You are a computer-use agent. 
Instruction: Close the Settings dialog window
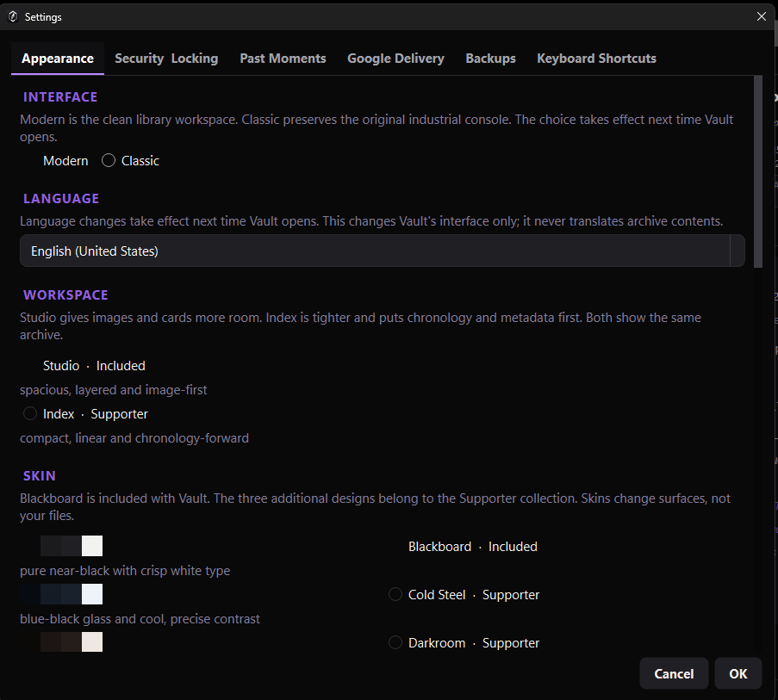pos(761,16)
